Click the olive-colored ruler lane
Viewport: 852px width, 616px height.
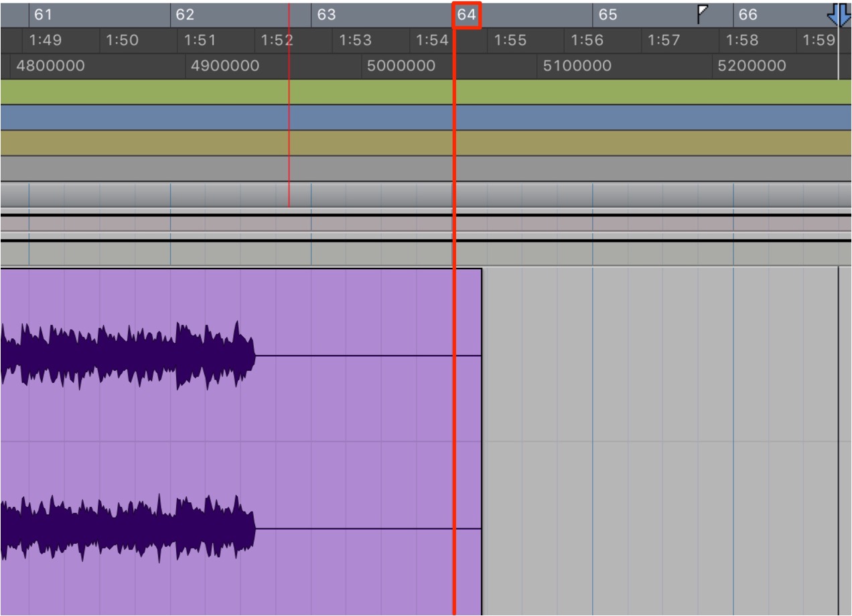[x=426, y=143]
